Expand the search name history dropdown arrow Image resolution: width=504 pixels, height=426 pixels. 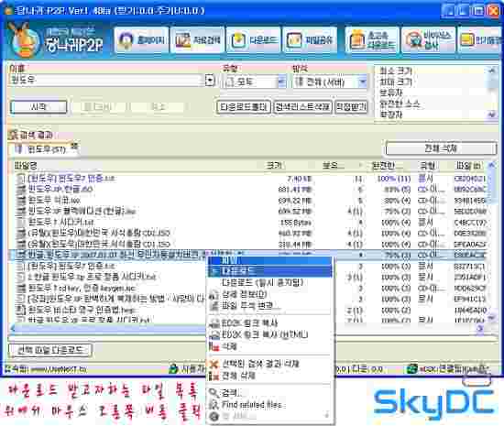(210, 80)
